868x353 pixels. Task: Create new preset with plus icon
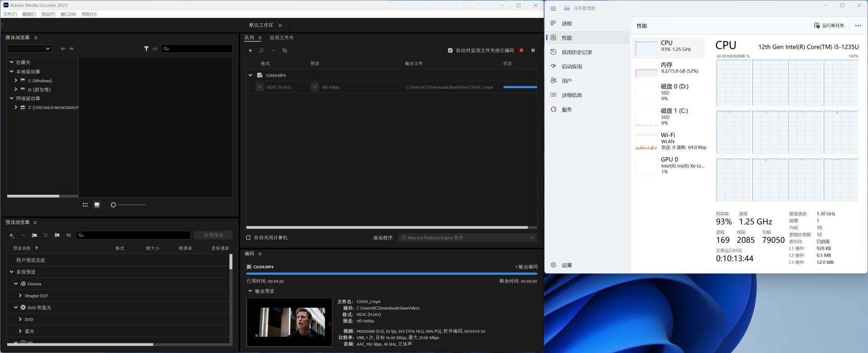click(11, 235)
